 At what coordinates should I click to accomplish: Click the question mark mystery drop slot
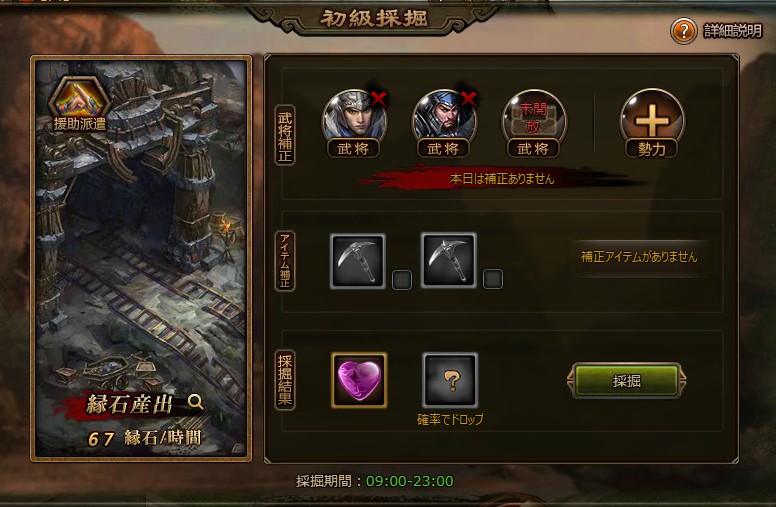[450, 380]
